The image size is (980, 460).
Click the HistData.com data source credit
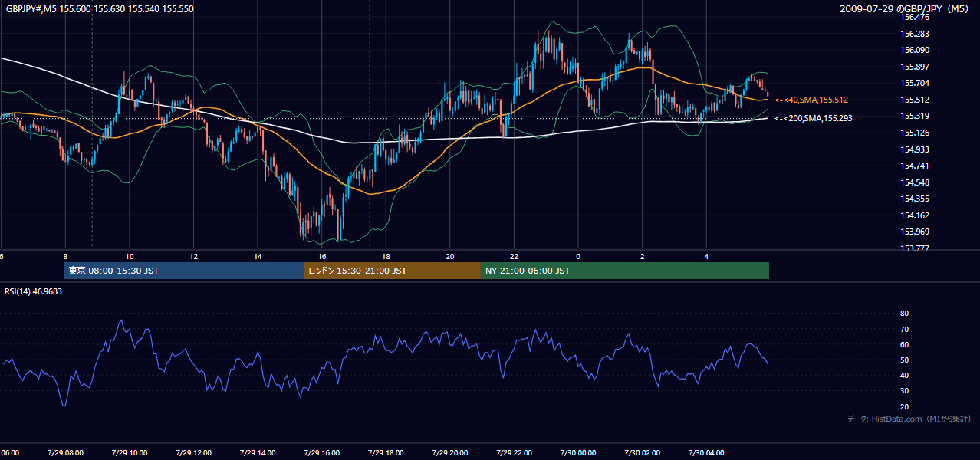click(x=909, y=419)
